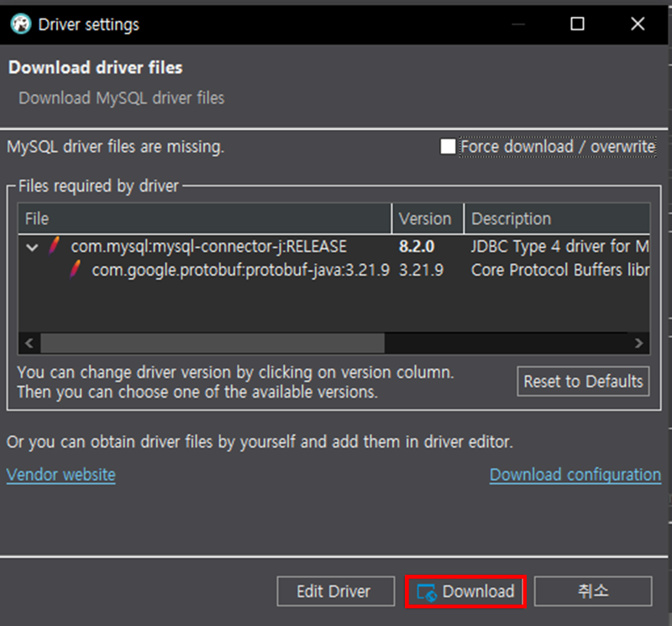Screen dimensions: 672x626
Task: Click the DBeaver icon in the title bar
Action: click(x=20, y=24)
